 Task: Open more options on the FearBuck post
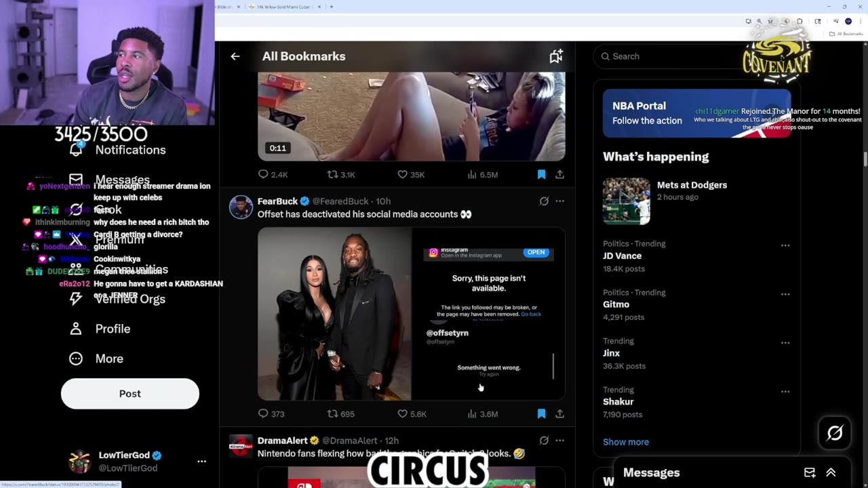coord(559,201)
